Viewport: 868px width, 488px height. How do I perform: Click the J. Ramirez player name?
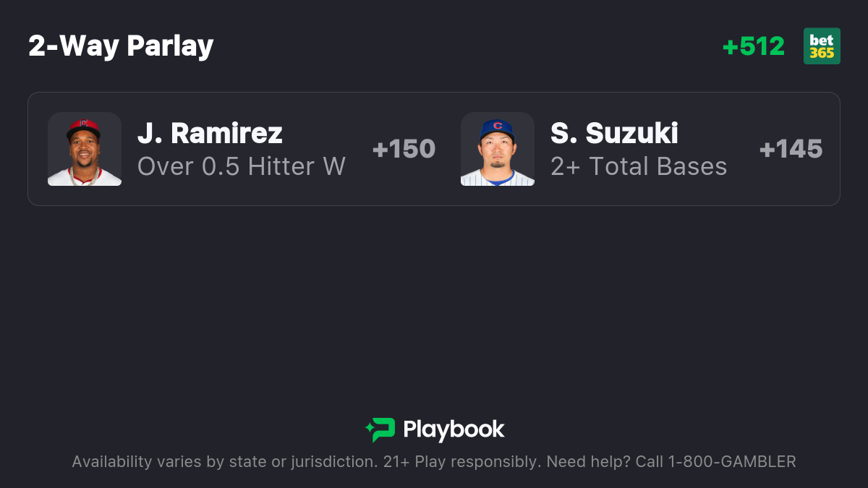pos(210,133)
